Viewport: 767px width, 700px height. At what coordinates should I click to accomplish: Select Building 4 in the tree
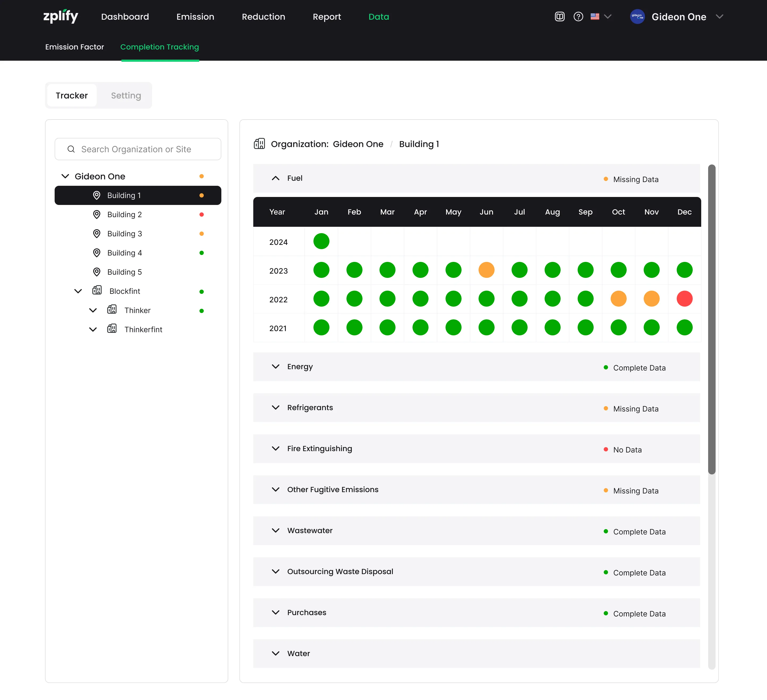pyautogui.click(x=124, y=253)
